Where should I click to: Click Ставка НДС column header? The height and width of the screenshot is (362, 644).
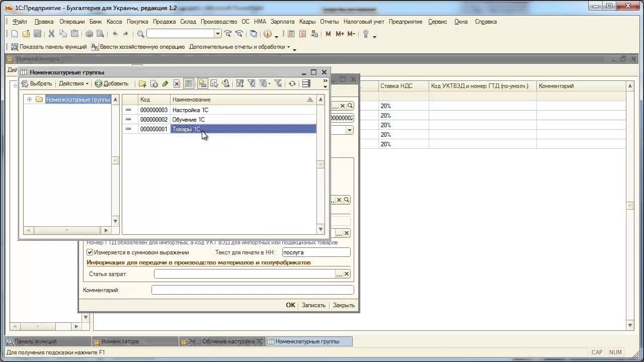coord(403,86)
